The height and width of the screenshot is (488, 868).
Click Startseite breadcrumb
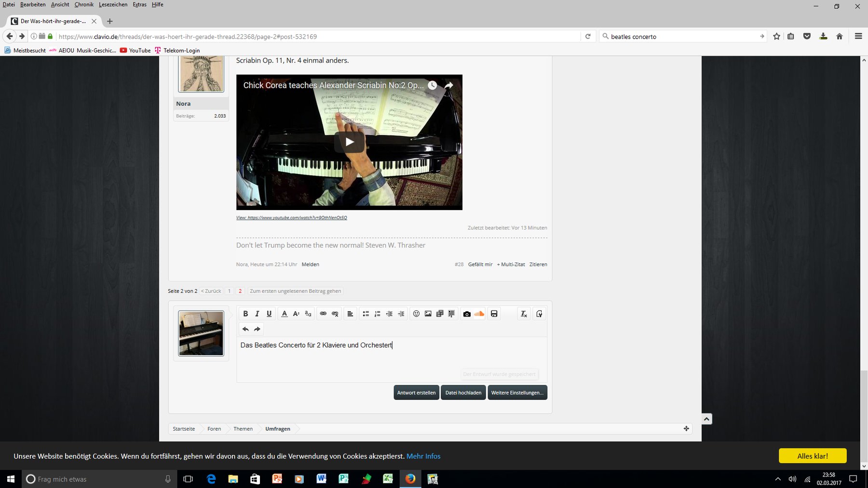click(184, 429)
